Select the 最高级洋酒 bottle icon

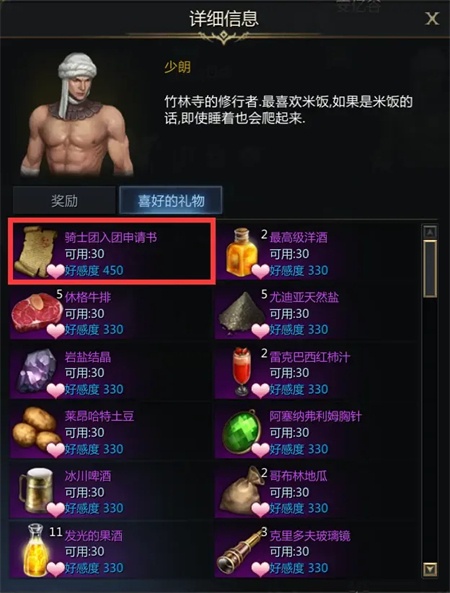click(241, 251)
